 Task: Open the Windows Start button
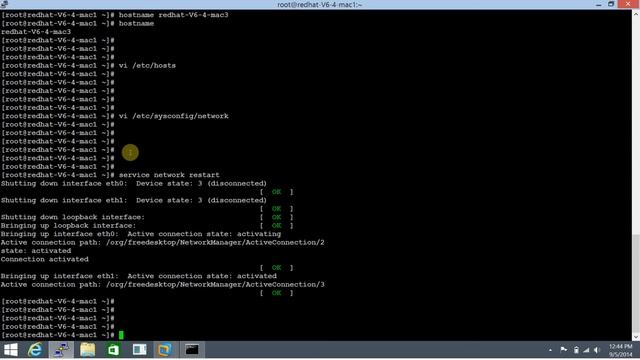(x=11, y=350)
